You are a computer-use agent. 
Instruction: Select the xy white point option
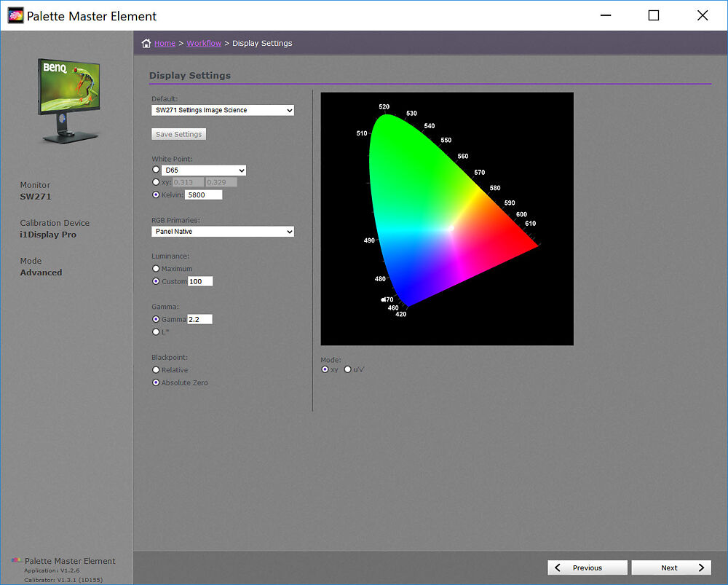click(156, 182)
